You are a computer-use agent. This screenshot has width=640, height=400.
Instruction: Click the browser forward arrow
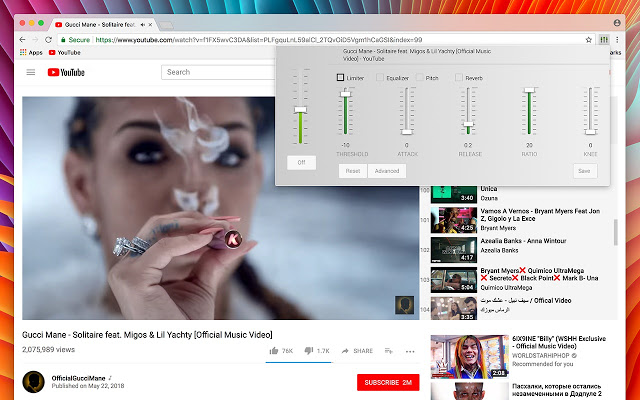(35, 40)
